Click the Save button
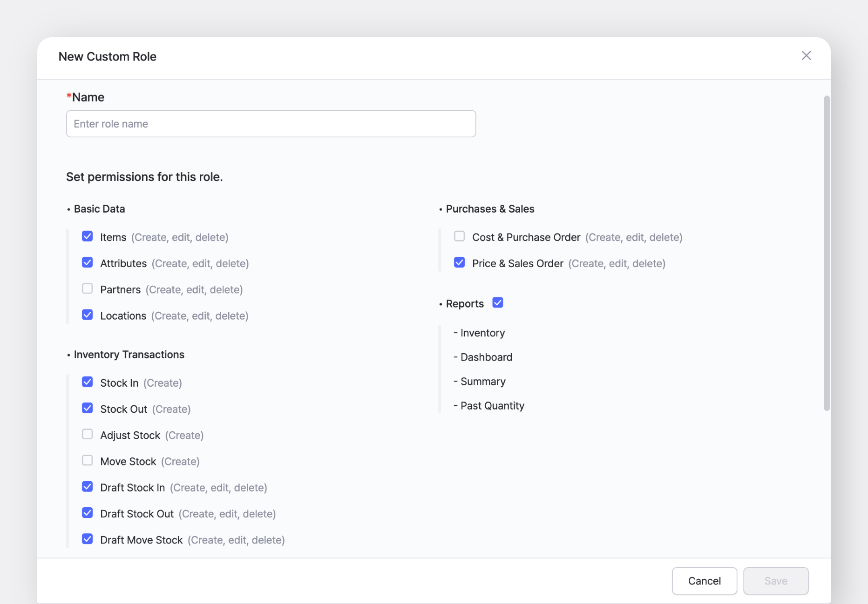Screen dimensions: 868x604 click(x=775, y=581)
